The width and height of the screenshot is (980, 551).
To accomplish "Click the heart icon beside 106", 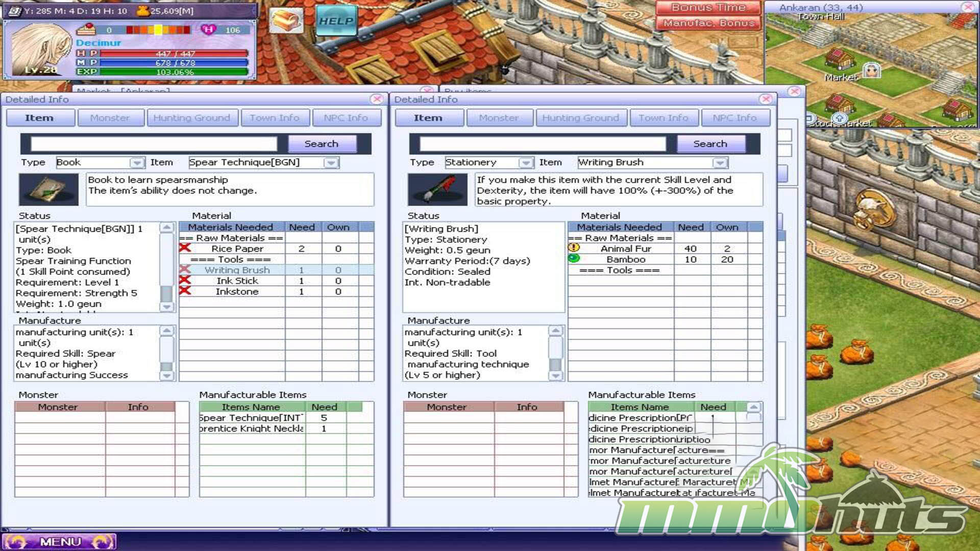I will point(208,30).
